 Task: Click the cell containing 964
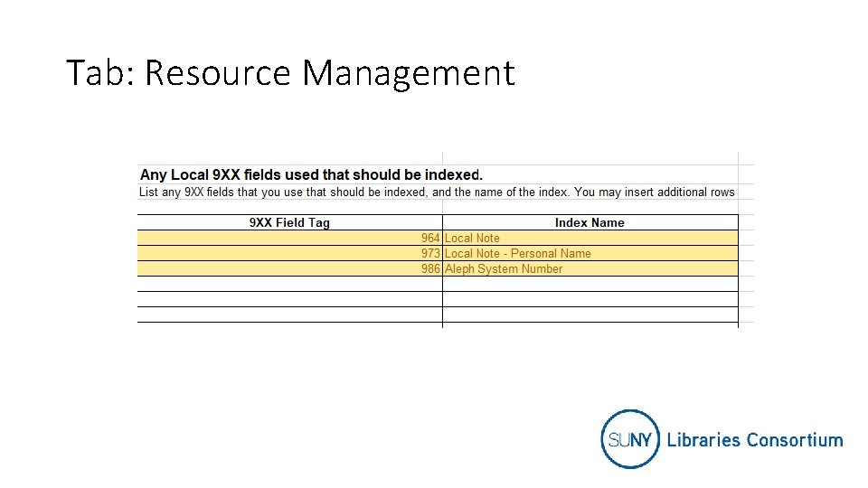click(x=289, y=238)
